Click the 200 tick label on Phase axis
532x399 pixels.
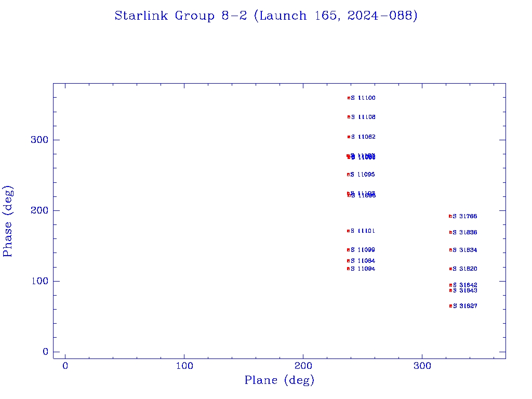[39, 210]
